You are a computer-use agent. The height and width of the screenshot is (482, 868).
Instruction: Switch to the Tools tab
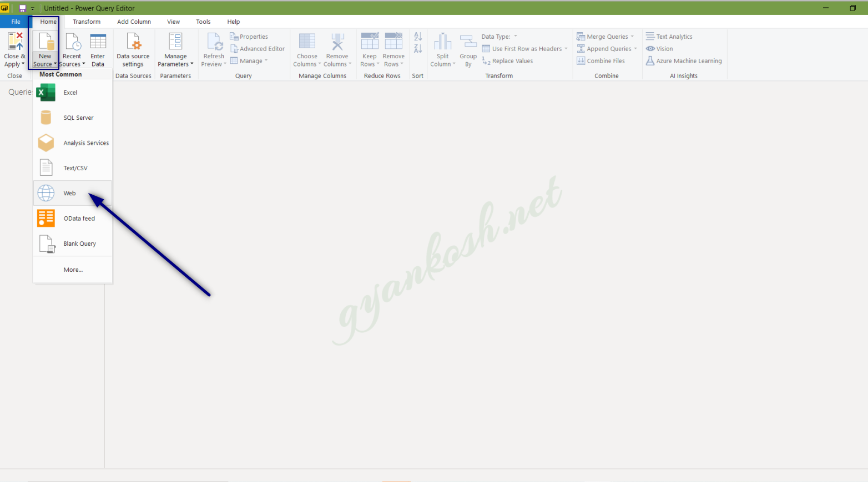click(x=203, y=22)
